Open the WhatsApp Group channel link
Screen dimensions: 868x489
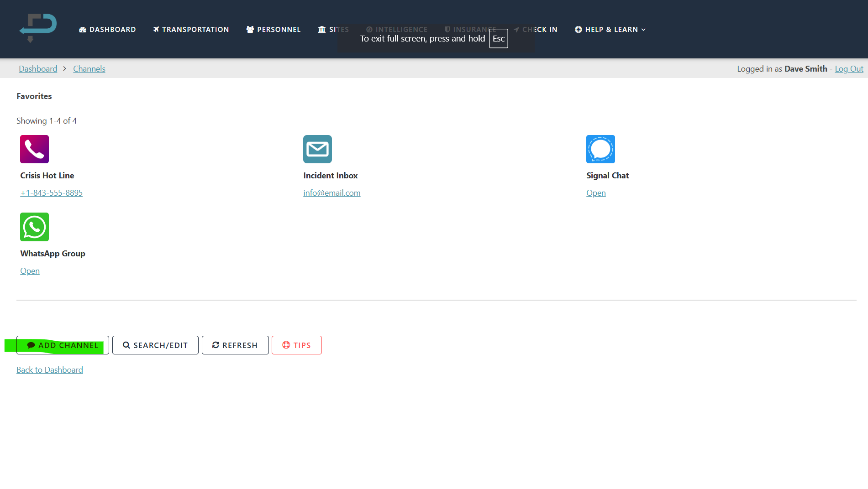coord(30,271)
